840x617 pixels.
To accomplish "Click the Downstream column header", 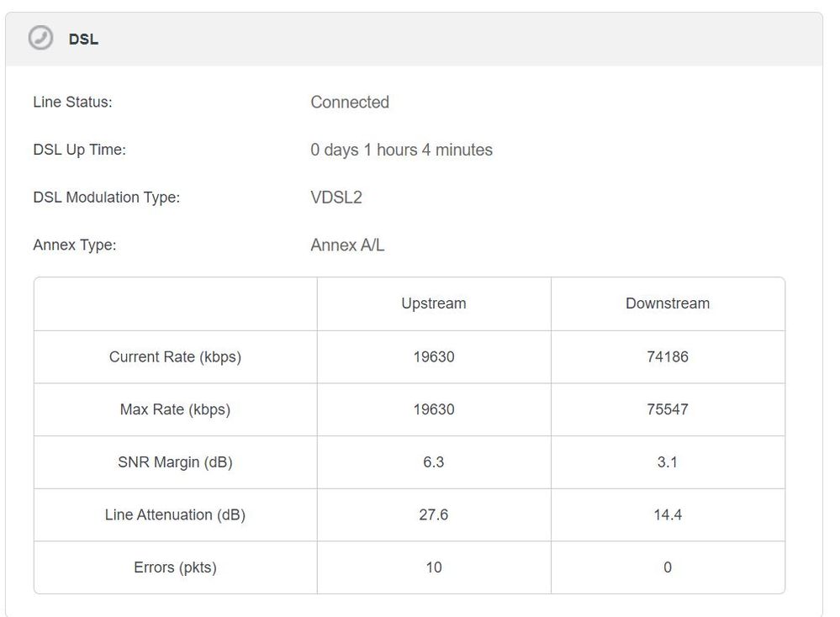I will point(668,304).
